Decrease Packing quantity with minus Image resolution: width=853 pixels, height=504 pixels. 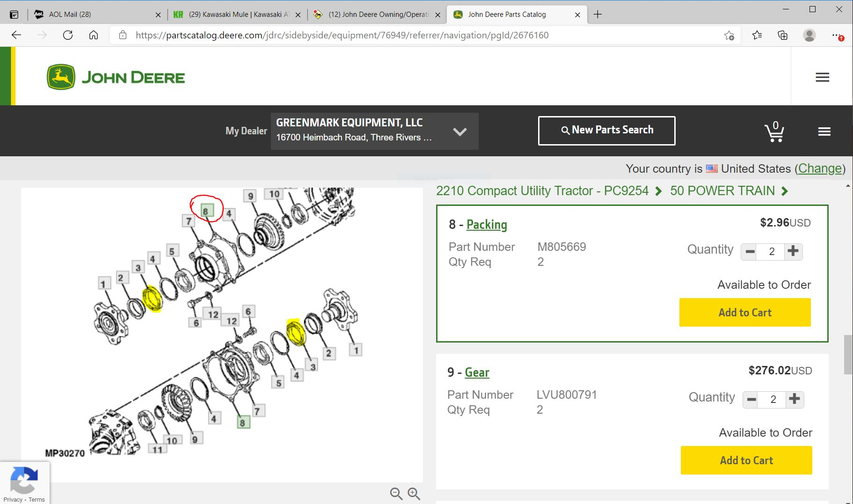pyautogui.click(x=750, y=251)
